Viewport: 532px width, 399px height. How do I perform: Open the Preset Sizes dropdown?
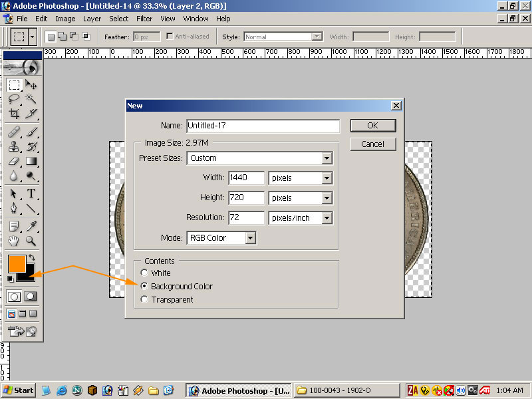327,158
